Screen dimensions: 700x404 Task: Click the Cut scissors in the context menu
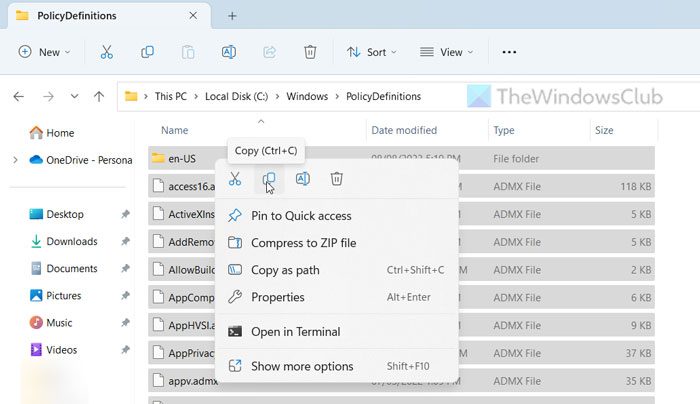(x=235, y=179)
